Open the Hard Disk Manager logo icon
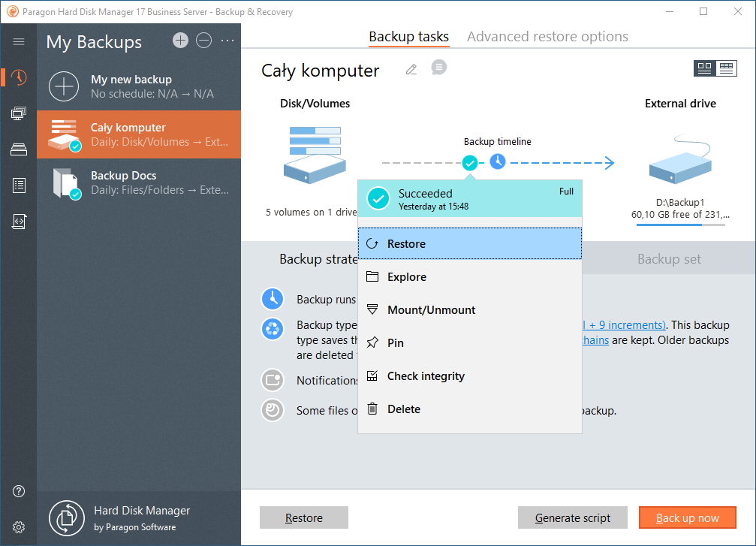756x546 pixels. point(67,518)
